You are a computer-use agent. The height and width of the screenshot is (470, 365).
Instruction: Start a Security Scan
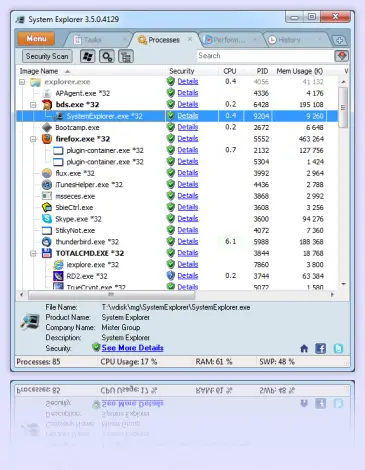point(47,56)
